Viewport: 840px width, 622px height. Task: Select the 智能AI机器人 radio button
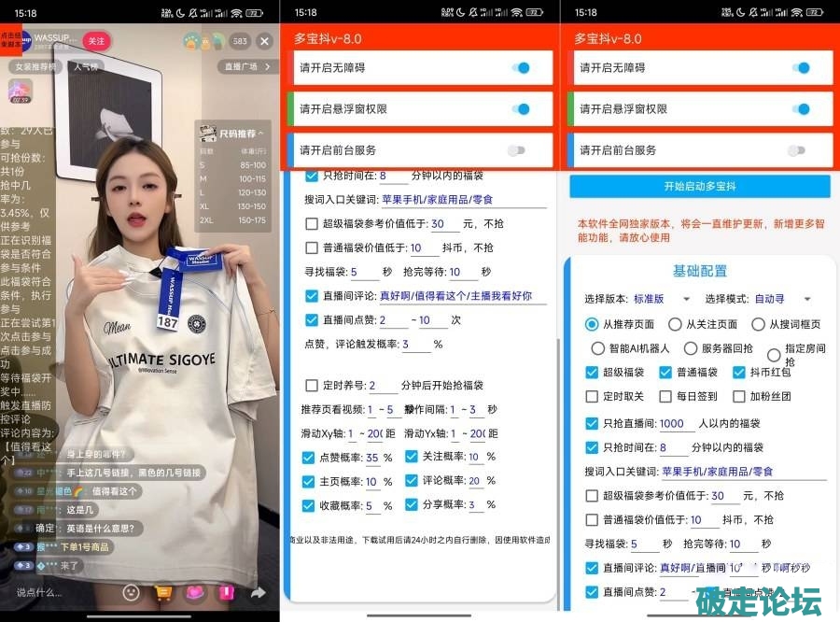click(598, 348)
